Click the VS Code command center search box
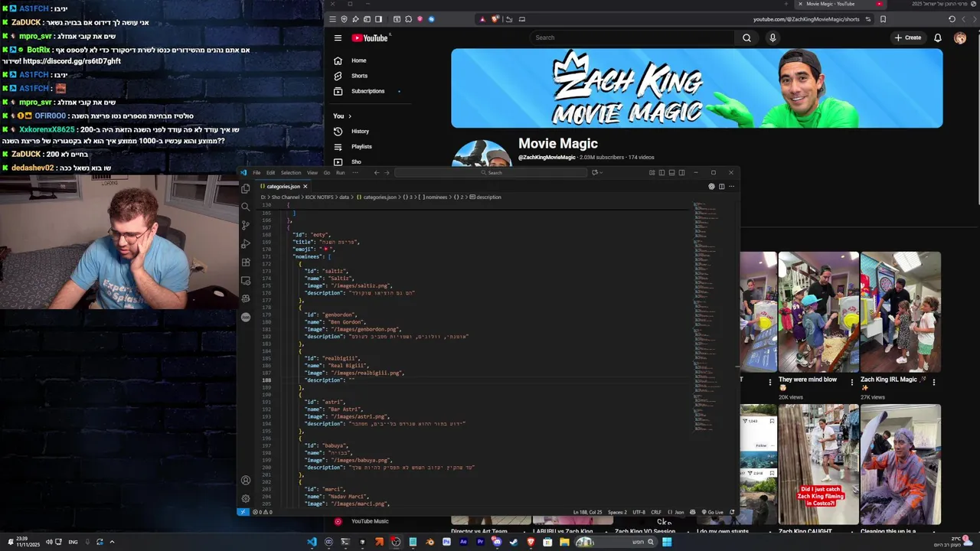The image size is (980, 551). 490,173
